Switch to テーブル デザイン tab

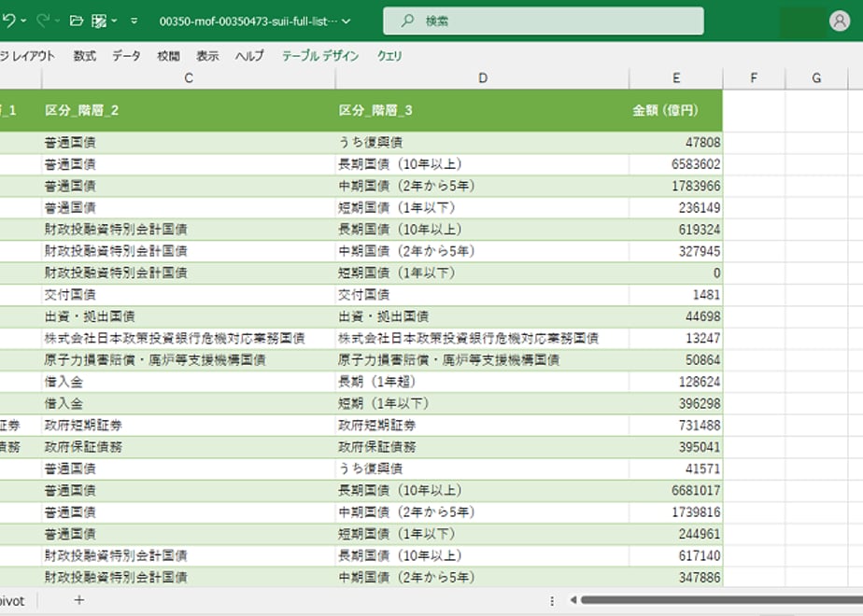320,56
